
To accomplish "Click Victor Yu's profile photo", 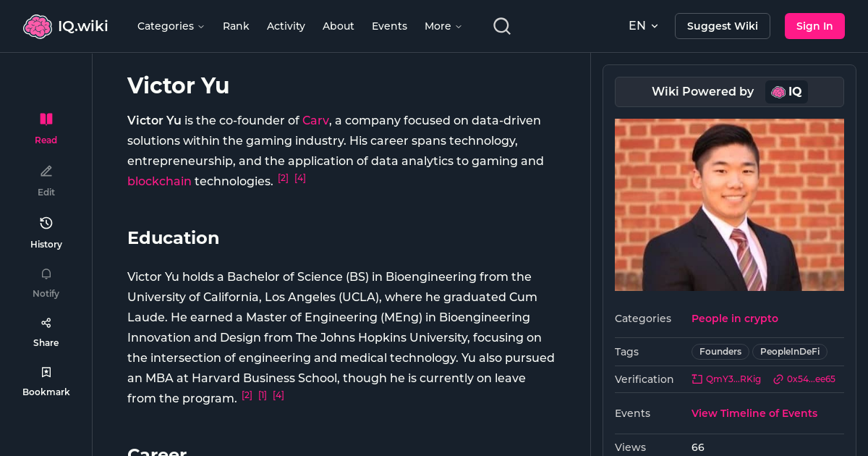I will [x=729, y=205].
